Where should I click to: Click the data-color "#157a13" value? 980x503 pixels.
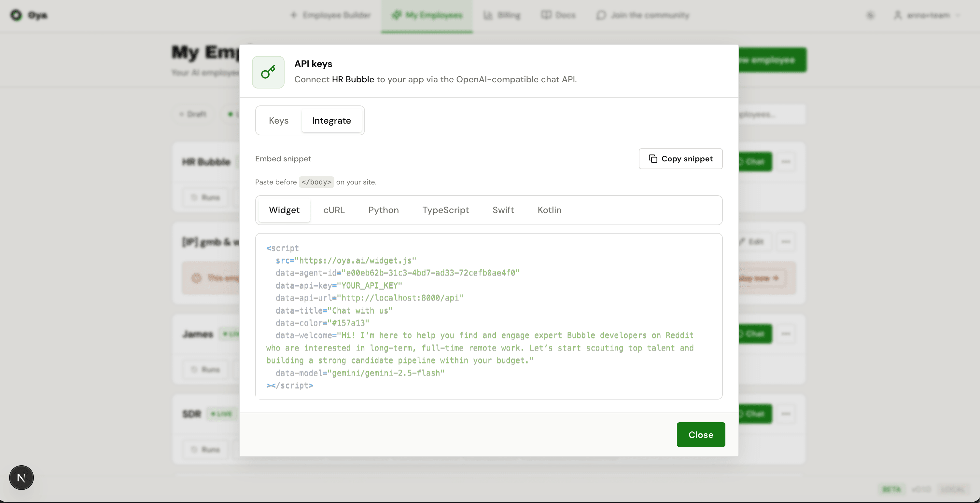click(348, 323)
